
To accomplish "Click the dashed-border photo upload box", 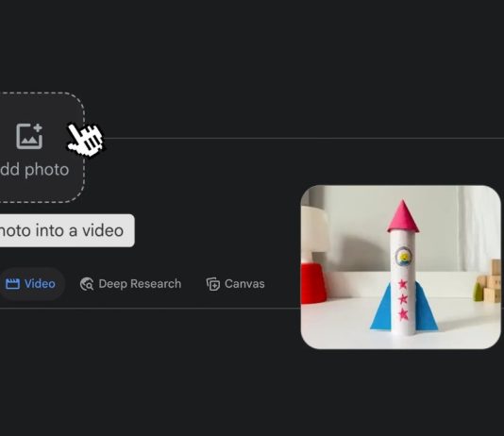I will [x=42, y=147].
